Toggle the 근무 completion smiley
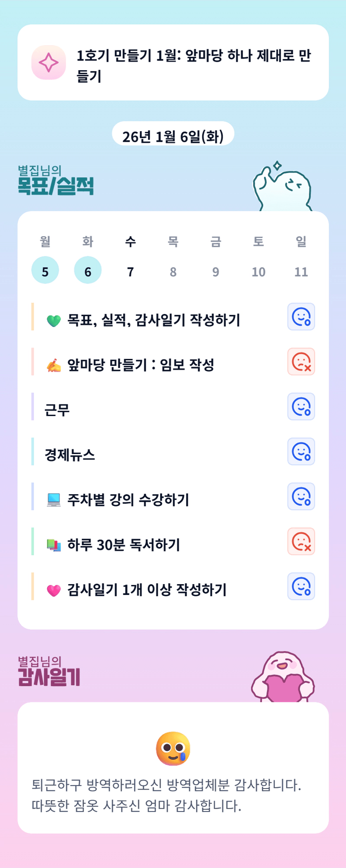 tap(301, 407)
